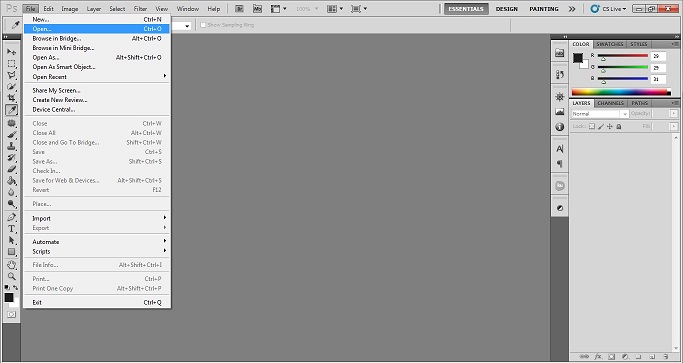Image resolution: width=683 pixels, height=363 pixels.
Task: Select the History Brush tool
Action: coord(11,158)
